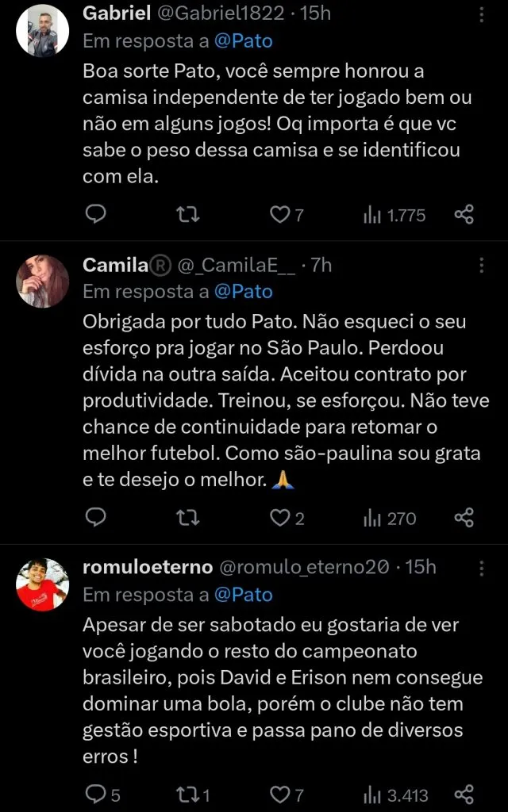Reply to romuloeterno's tweet
The height and width of the screenshot is (812, 508).
(x=95, y=794)
